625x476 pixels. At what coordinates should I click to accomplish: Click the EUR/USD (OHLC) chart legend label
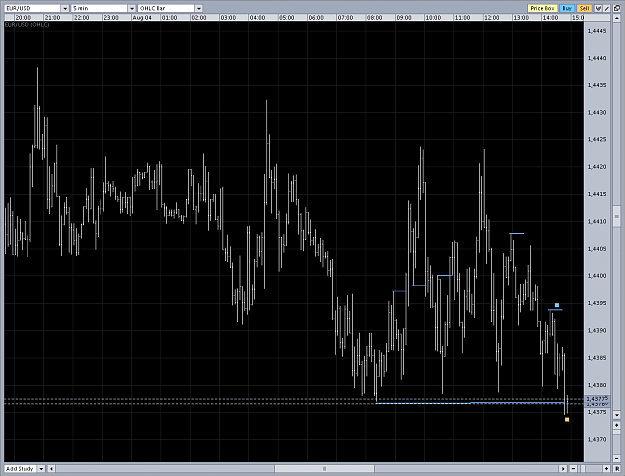click(x=27, y=25)
